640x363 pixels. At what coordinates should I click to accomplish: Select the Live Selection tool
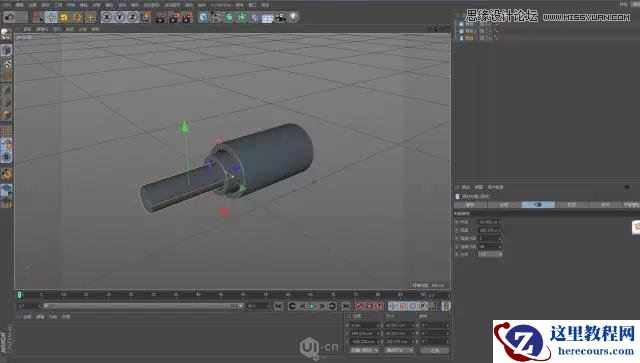(x=38, y=17)
